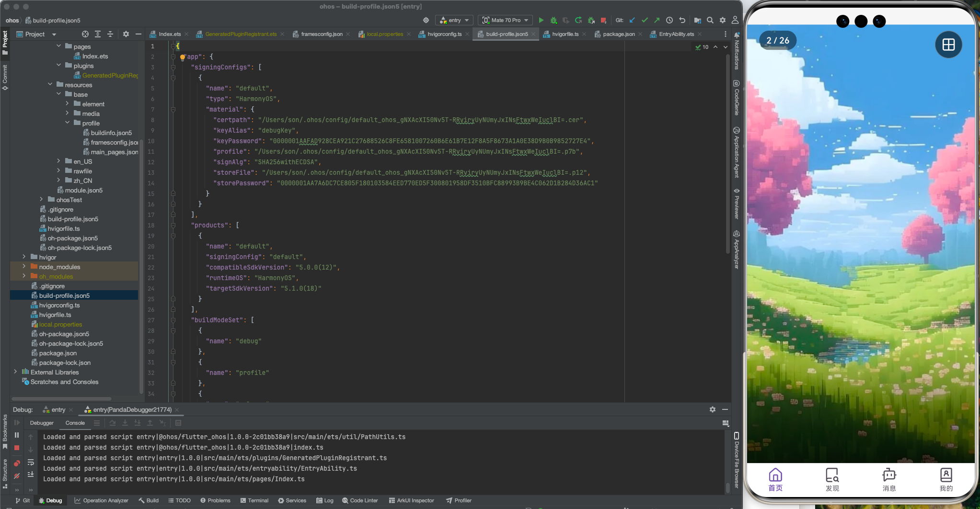Click the Git update project blue arrow
The image size is (980, 509).
(632, 20)
